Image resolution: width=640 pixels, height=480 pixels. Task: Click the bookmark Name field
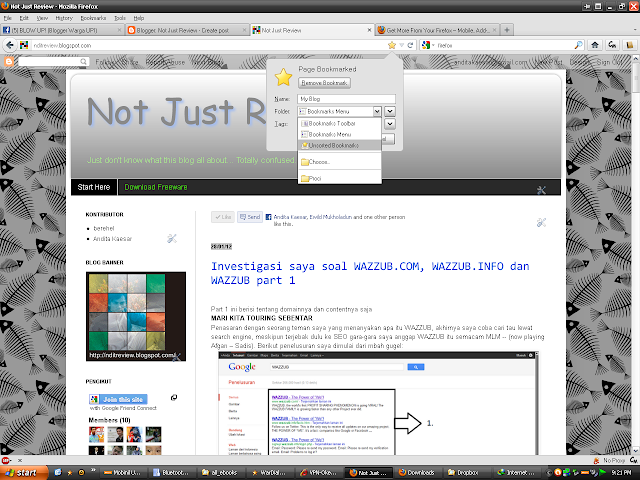[347, 99]
